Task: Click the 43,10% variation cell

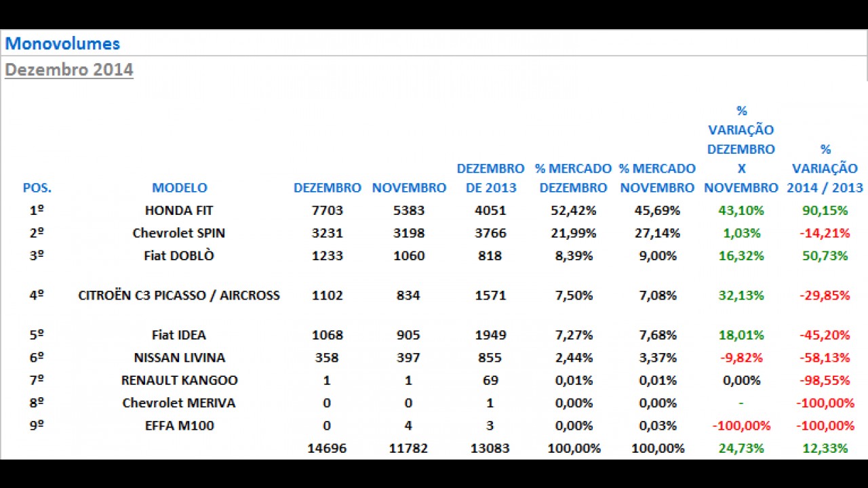Action: (x=741, y=211)
